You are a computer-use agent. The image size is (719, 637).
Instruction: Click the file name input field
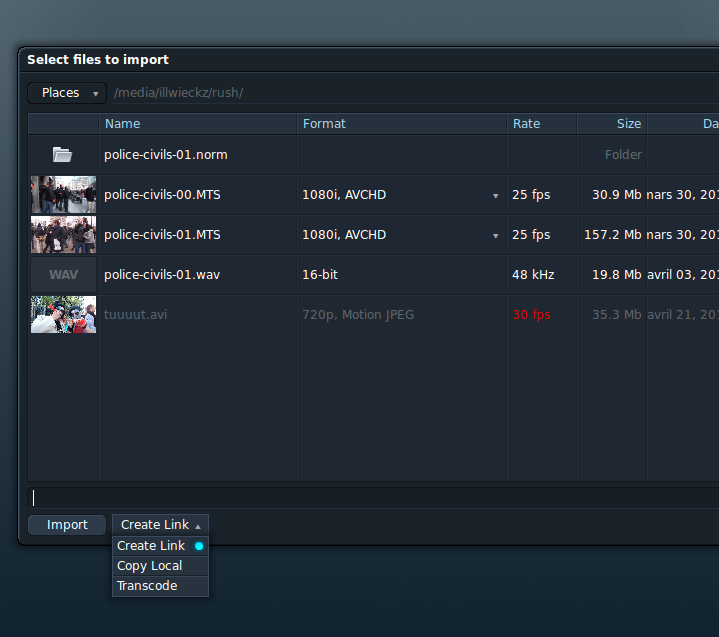click(373, 498)
